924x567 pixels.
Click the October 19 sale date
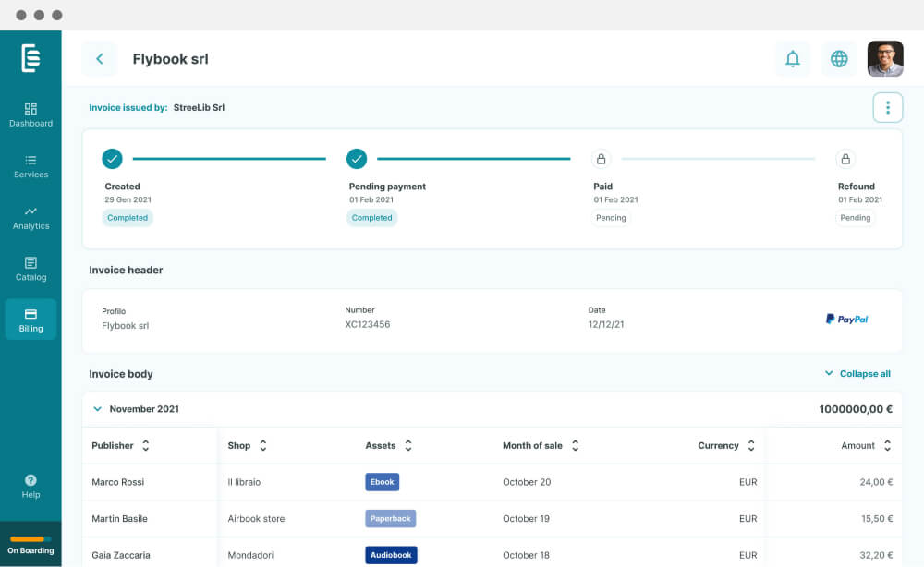[x=527, y=519]
